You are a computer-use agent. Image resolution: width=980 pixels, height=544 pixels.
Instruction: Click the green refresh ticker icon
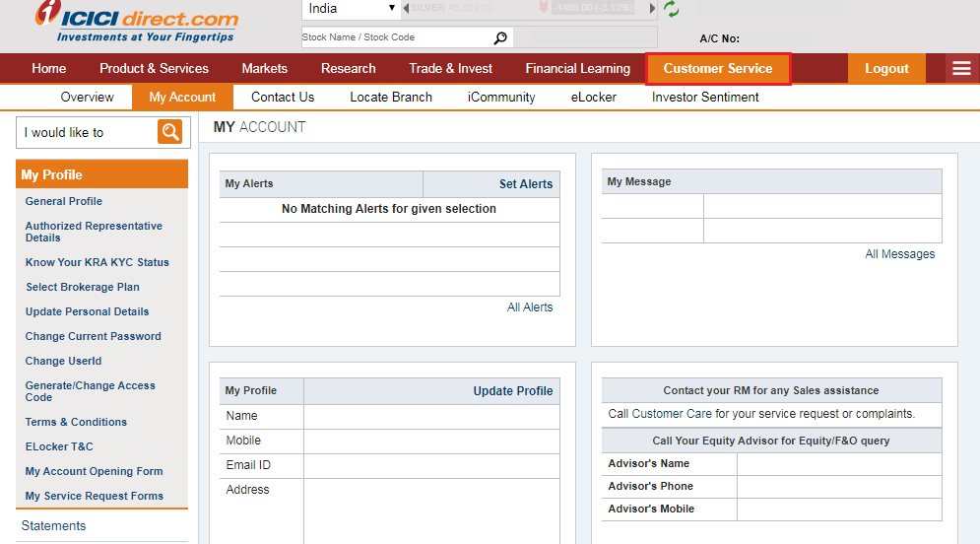tap(672, 9)
